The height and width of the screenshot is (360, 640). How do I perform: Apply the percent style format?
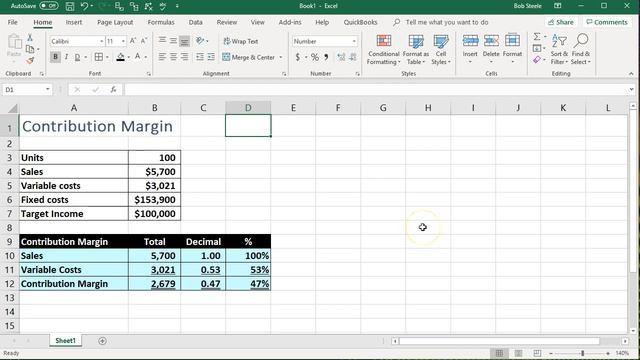coord(315,57)
